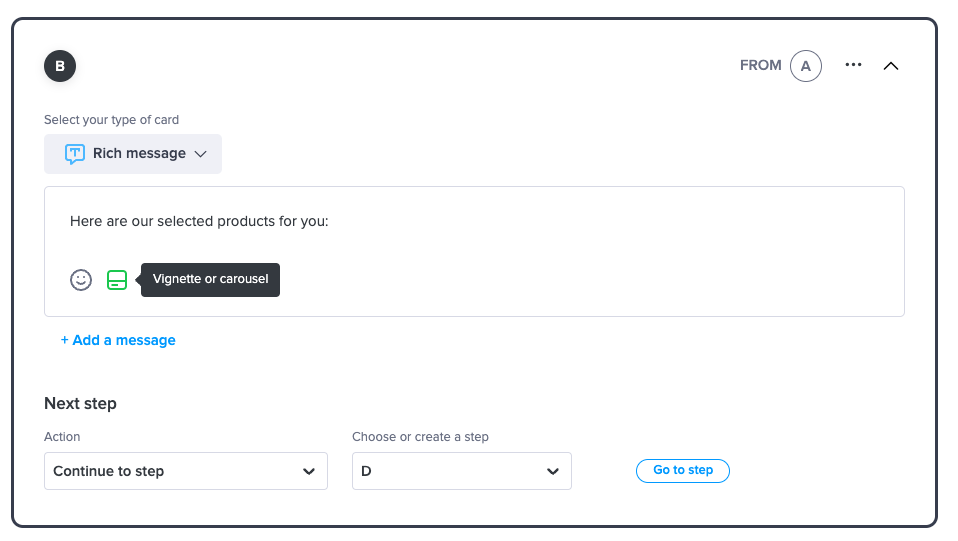Open the Rich message card type dropdown
Image resolution: width=958 pixels, height=541 pixels.
(x=133, y=154)
